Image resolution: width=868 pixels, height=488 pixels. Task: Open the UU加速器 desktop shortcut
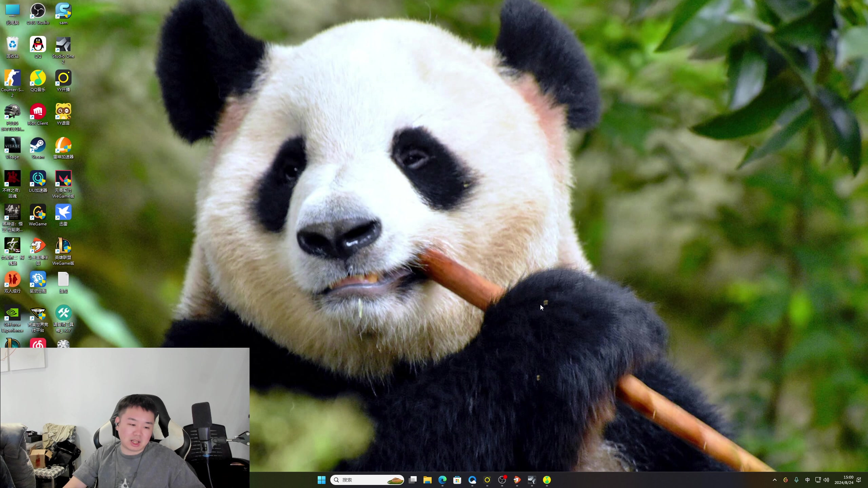click(38, 182)
